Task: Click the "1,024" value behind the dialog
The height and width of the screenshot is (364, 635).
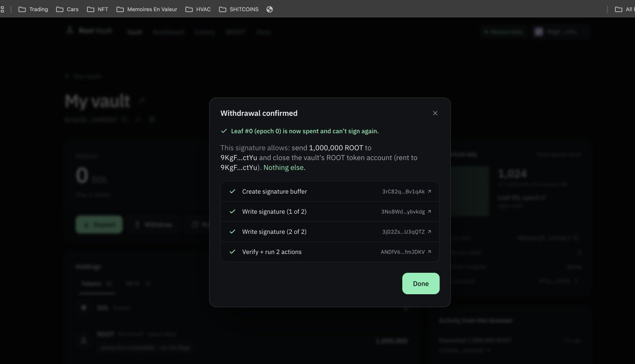Action: 512,174
